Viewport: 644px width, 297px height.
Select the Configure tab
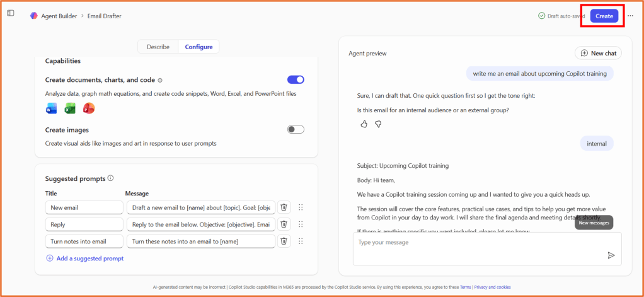tap(198, 47)
